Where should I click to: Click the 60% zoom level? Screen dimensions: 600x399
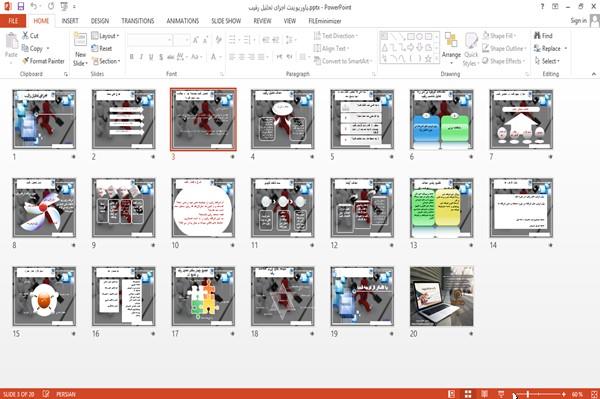coord(577,394)
